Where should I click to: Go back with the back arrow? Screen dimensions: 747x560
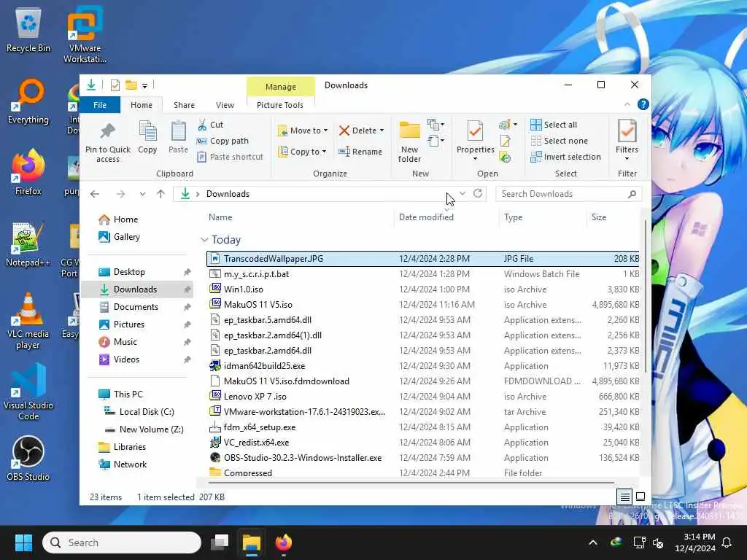point(95,194)
